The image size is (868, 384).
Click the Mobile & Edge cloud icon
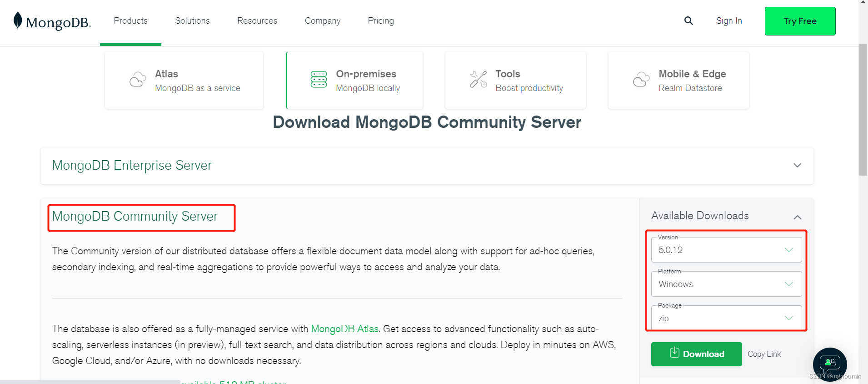pyautogui.click(x=641, y=80)
